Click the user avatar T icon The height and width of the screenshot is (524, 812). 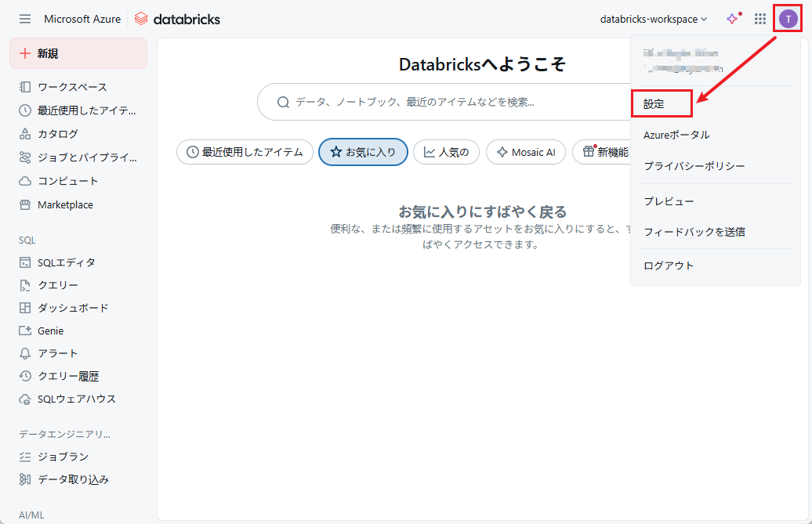(x=788, y=19)
